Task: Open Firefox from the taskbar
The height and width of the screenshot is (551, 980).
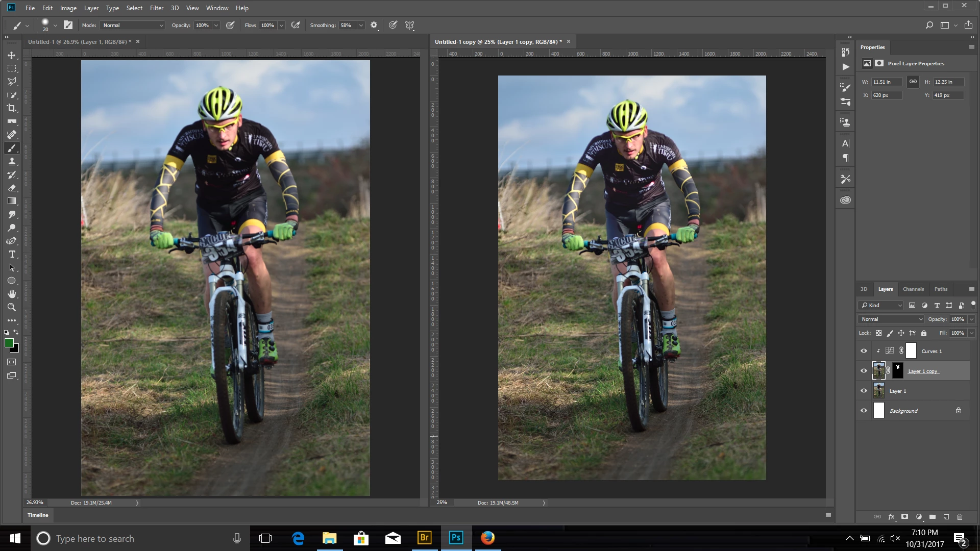Action: 487,538
